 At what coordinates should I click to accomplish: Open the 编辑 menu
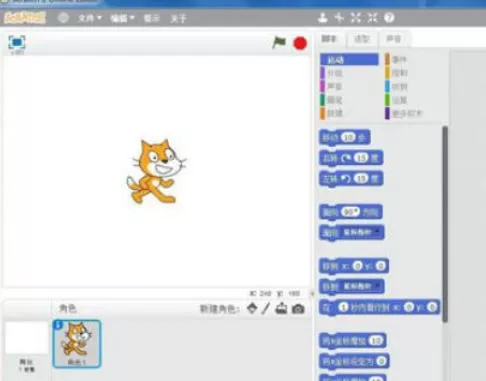[x=122, y=18]
